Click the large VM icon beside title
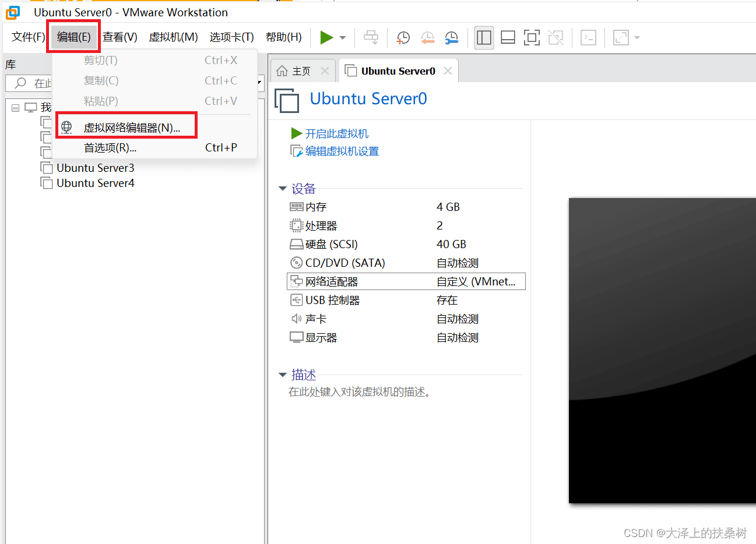The image size is (756, 544). click(x=287, y=100)
